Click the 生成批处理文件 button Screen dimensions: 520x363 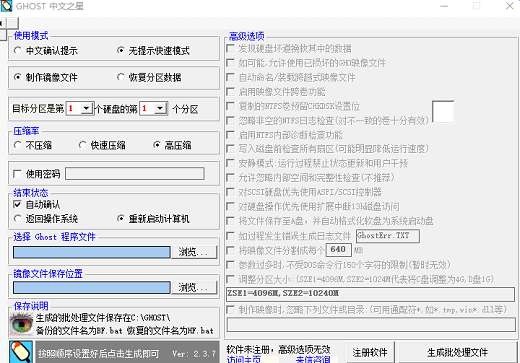click(x=457, y=352)
